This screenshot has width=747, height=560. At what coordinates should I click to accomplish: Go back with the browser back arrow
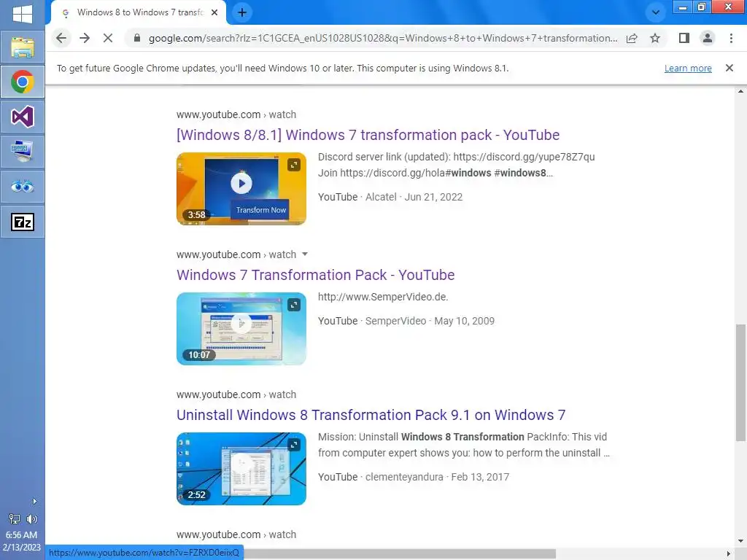coord(61,38)
